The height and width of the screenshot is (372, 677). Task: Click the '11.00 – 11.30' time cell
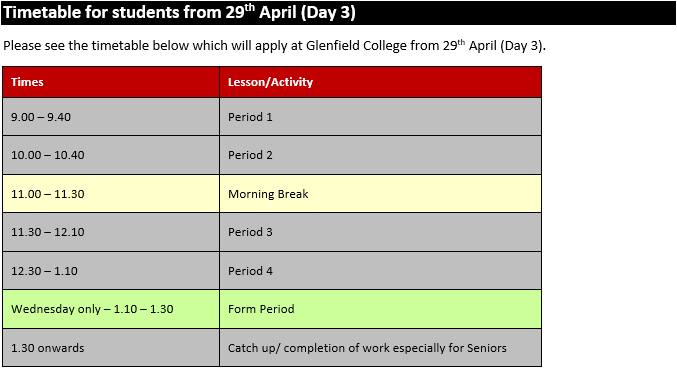111,194
